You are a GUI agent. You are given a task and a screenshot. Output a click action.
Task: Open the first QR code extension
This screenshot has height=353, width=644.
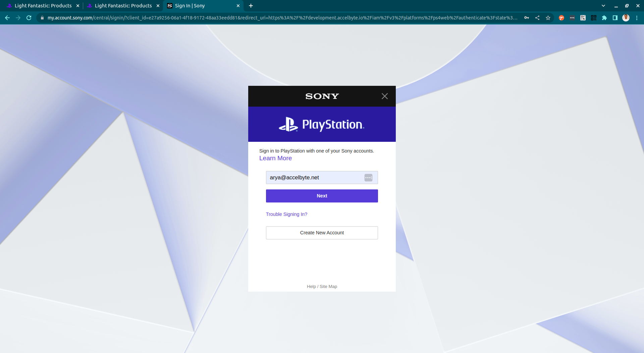pos(583,18)
